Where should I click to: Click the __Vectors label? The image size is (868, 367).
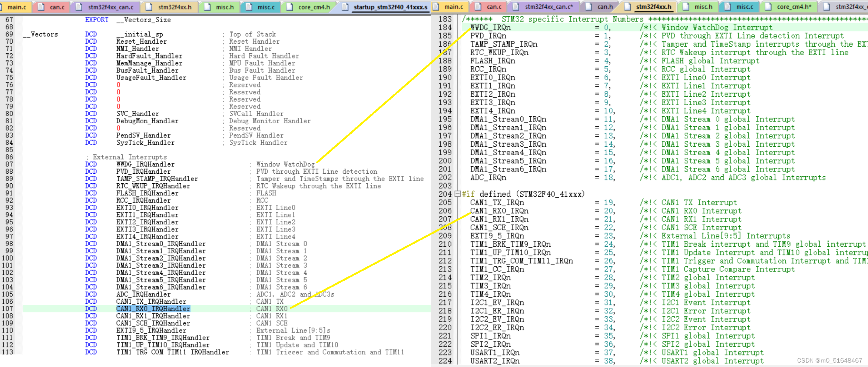pos(41,34)
